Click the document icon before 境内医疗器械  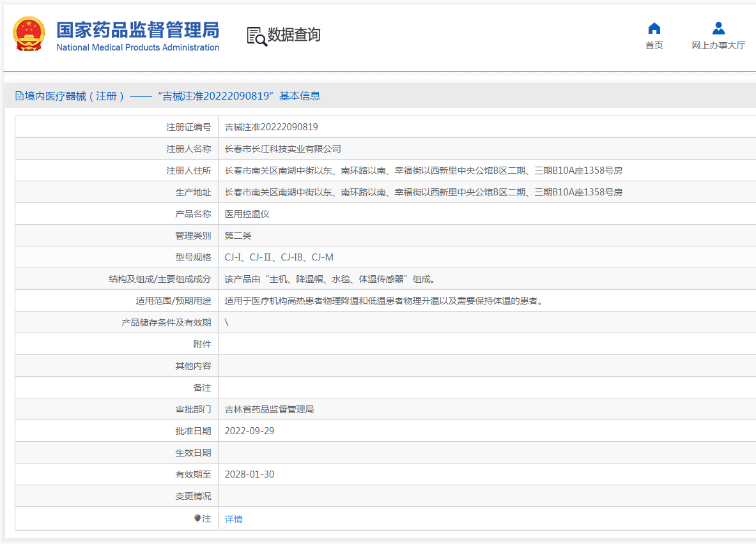(19, 96)
